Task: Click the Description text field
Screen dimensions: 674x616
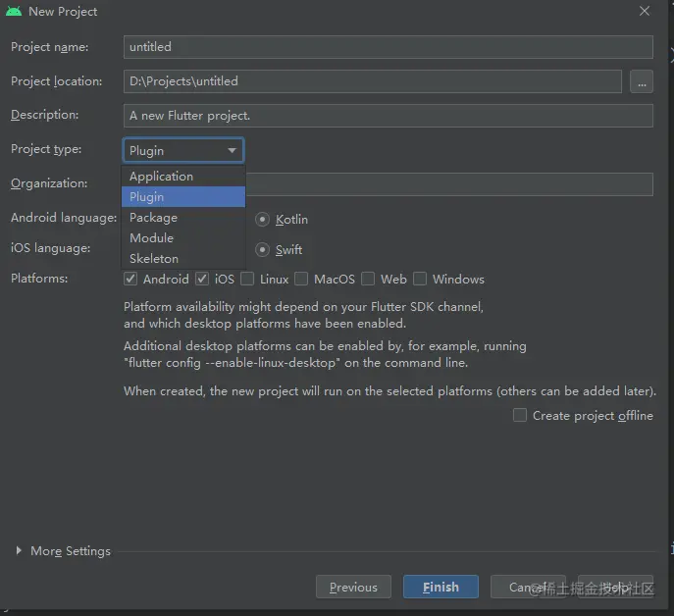Action: [389, 116]
